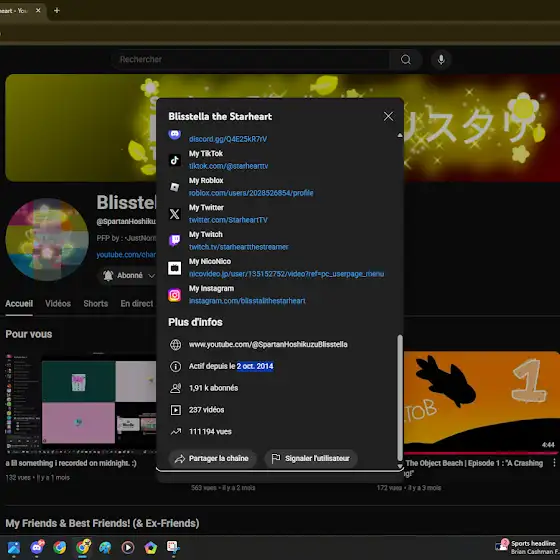560x560 pixels.
Task: Open more options for Object Beach video
Action: [554, 463]
